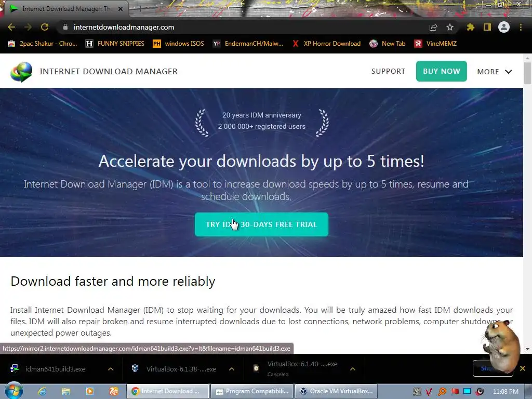Click TRY IDM 30-DAYS FREE TRIAL button
The height and width of the screenshot is (399, 532).
(x=262, y=224)
